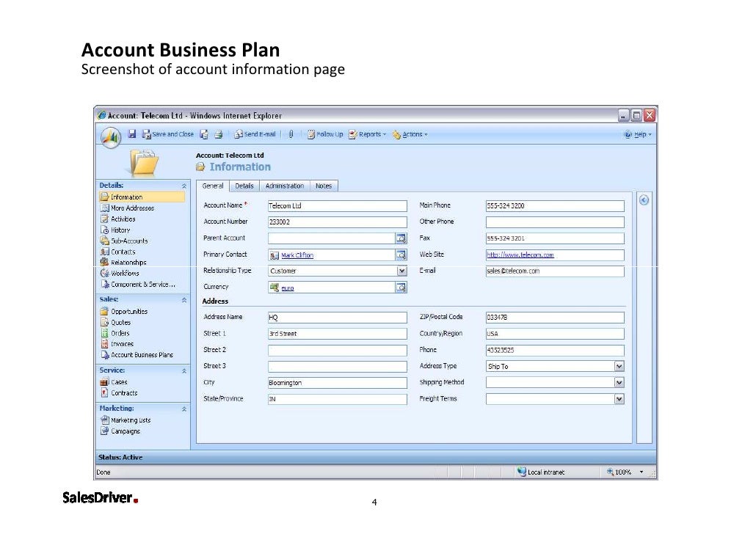Click the City field containing Bloomington
756x534 pixels.
[x=338, y=383]
